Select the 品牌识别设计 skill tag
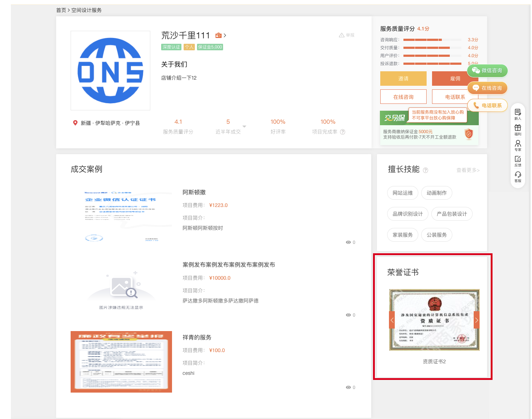The width and height of the screenshot is (532, 419). pyautogui.click(x=407, y=214)
